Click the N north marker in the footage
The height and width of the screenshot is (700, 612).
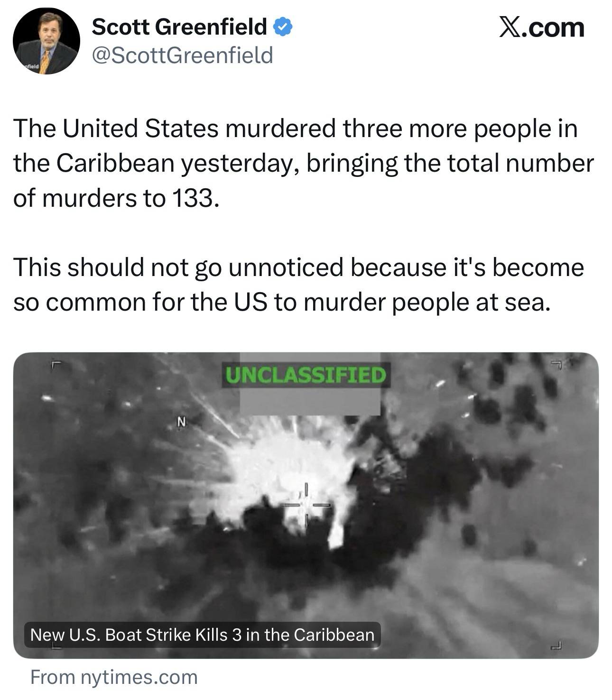click(x=180, y=421)
